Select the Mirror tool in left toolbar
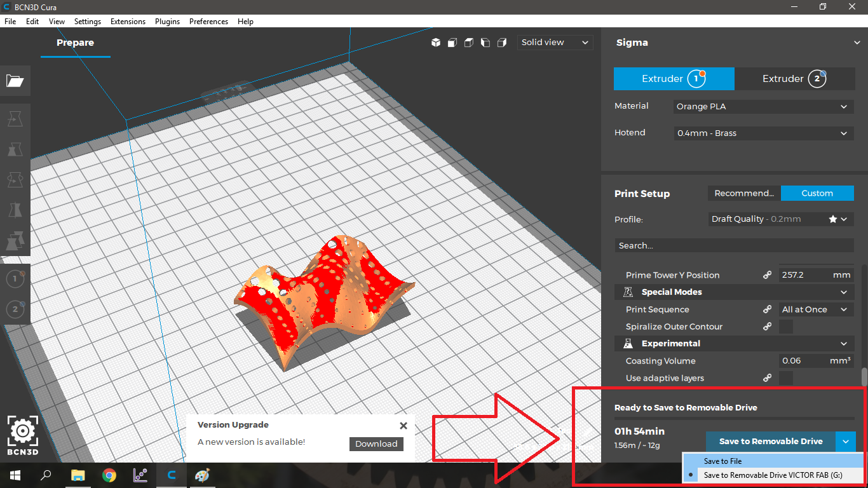 pos(15,210)
